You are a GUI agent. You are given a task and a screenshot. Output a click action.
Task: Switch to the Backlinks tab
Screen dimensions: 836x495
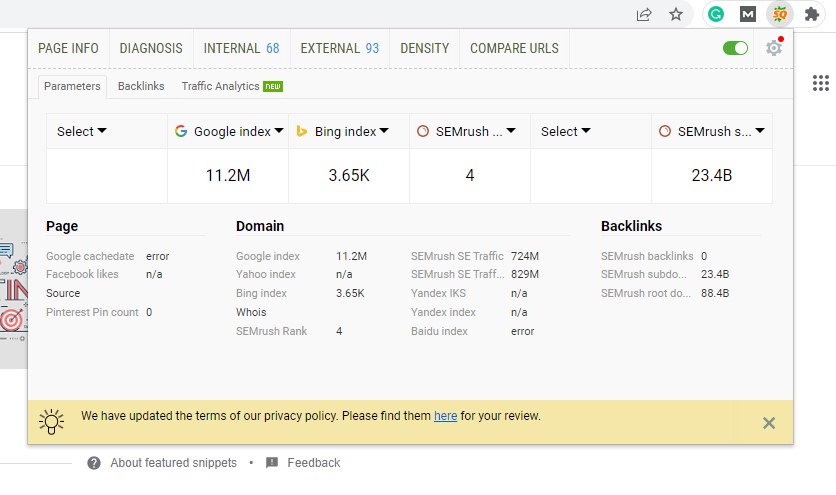(141, 86)
